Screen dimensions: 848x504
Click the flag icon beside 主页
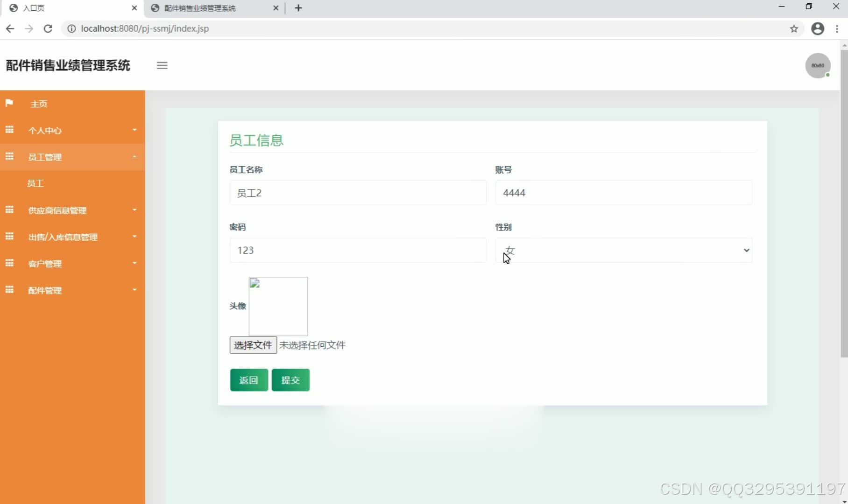click(x=9, y=103)
